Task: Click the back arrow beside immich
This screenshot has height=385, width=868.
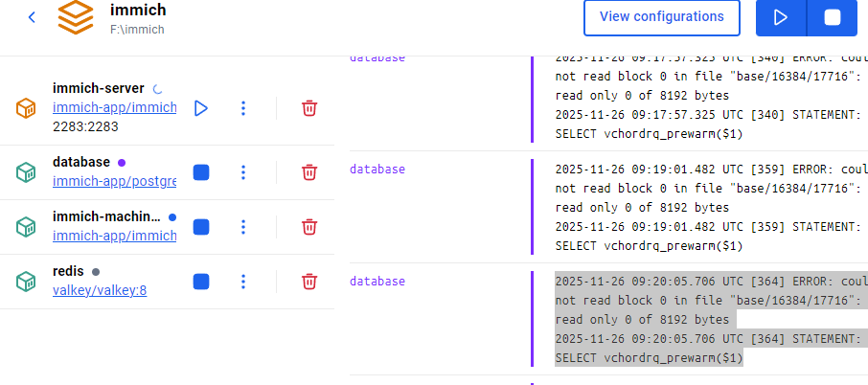Action: pyautogui.click(x=32, y=17)
